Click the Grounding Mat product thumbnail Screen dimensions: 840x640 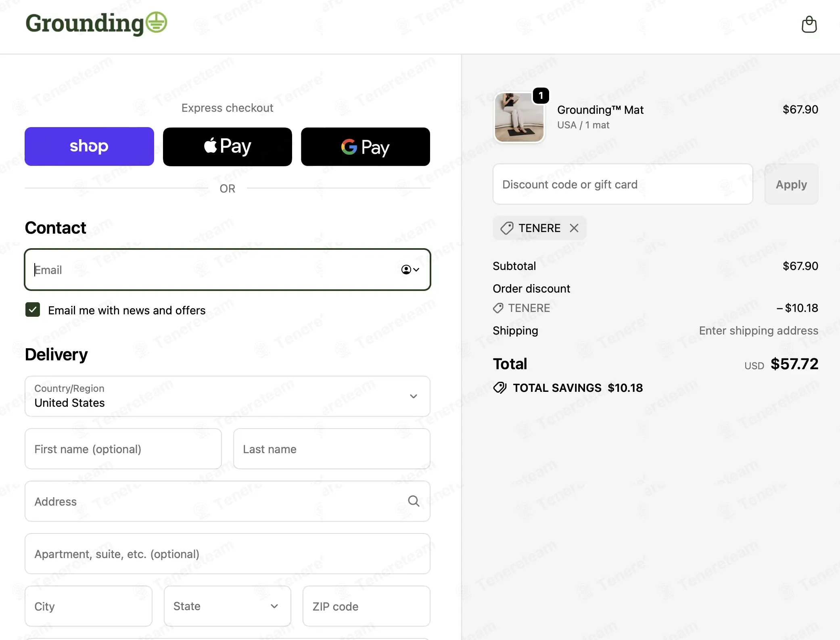tap(519, 117)
